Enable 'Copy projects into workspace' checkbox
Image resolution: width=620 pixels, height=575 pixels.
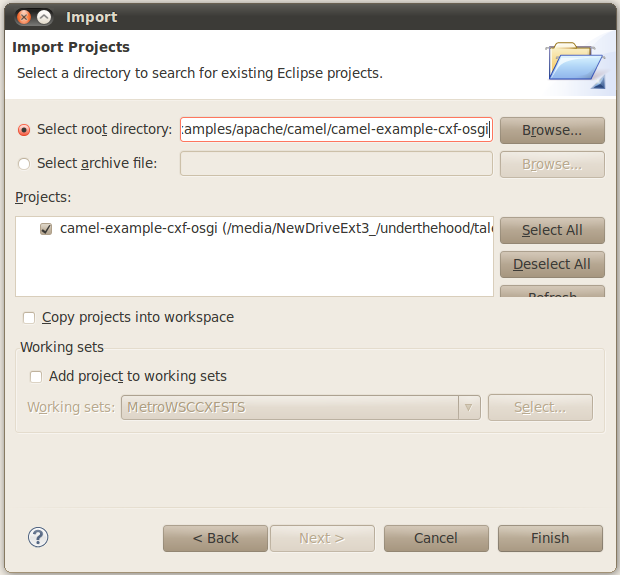click(x=29, y=318)
